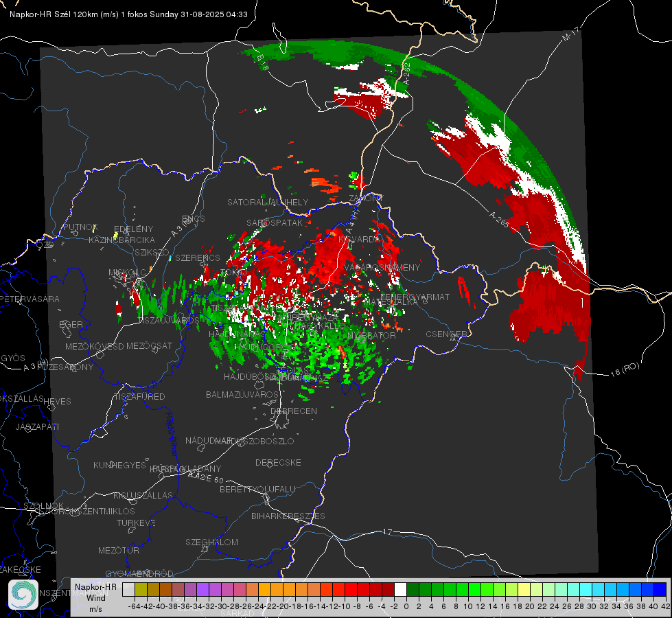Image resolution: width=672 pixels, height=618 pixels.
Task: Select the blue Hajdú-Bihar county label
Action: point(172,434)
